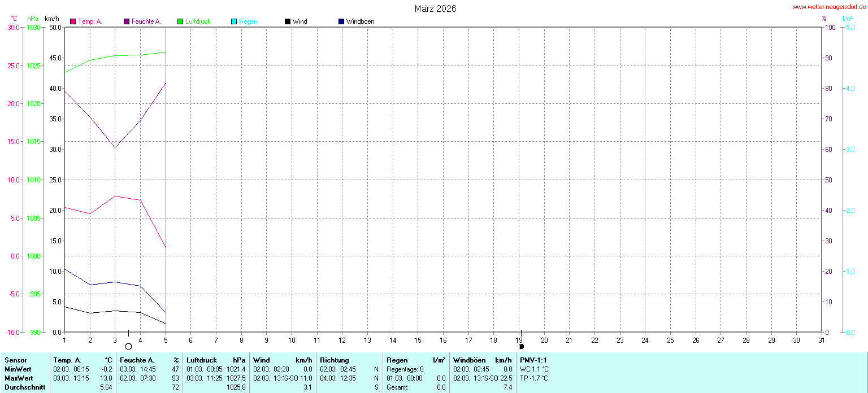Viewport: 868px width, 393px height.
Task: Click the cyan Regen legend swatch
Action: point(235,21)
